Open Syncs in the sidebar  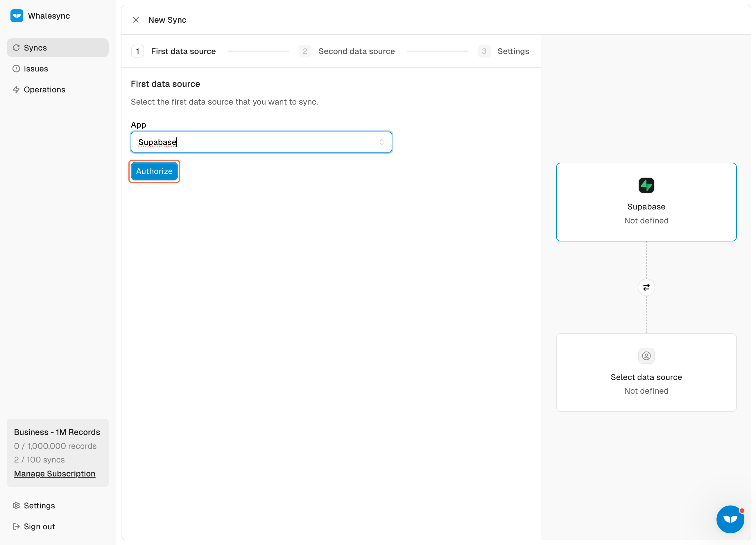[x=58, y=48]
